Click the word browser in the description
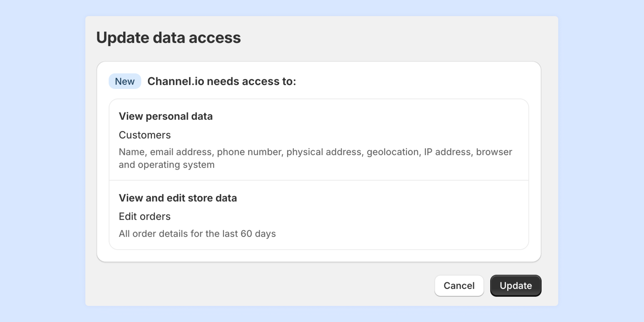Viewport: 644px width, 322px height. 494,152
